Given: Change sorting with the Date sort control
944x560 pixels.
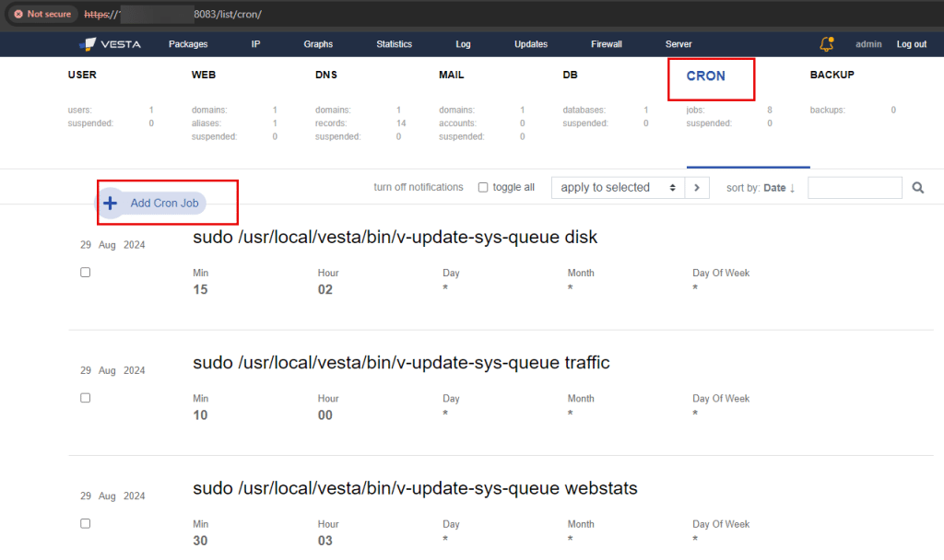Looking at the screenshot, I should (774, 187).
